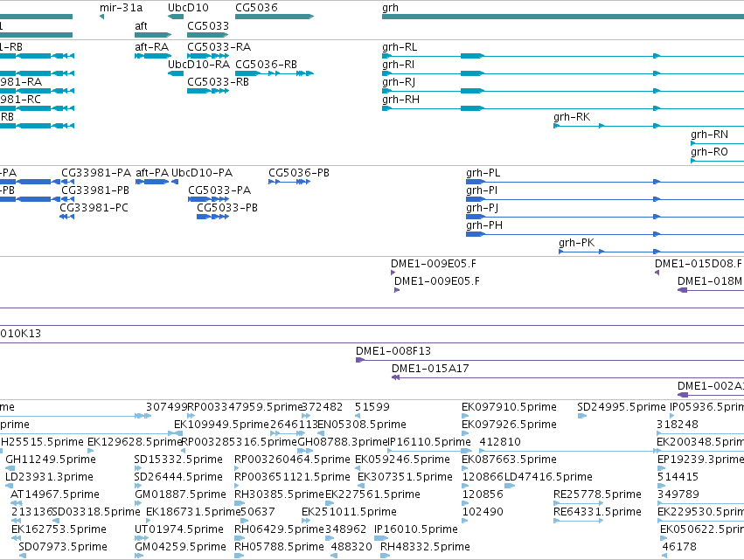744x560 pixels.
Task: Click the CG5033-RB transcript label
Action: [x=218, y=82]
